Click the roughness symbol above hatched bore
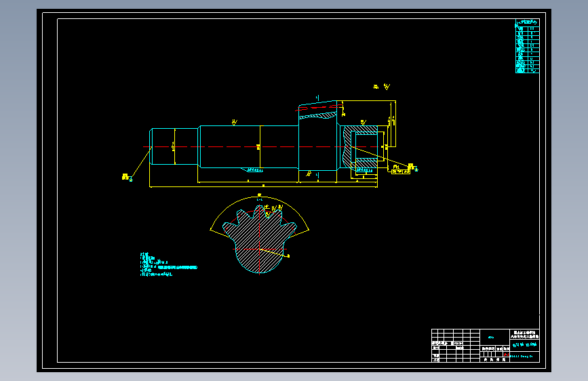 point(363,123)
